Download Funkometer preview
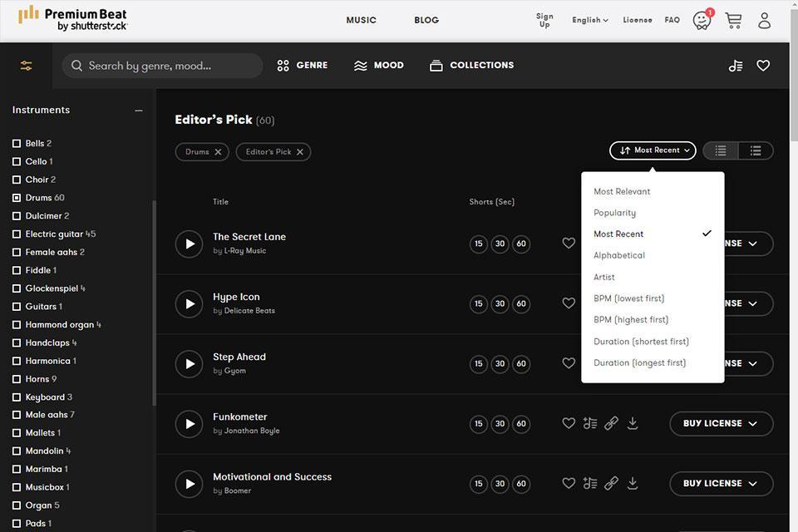Image resolution: width=798 pixels, height=532 pixels. pos(633,423)
